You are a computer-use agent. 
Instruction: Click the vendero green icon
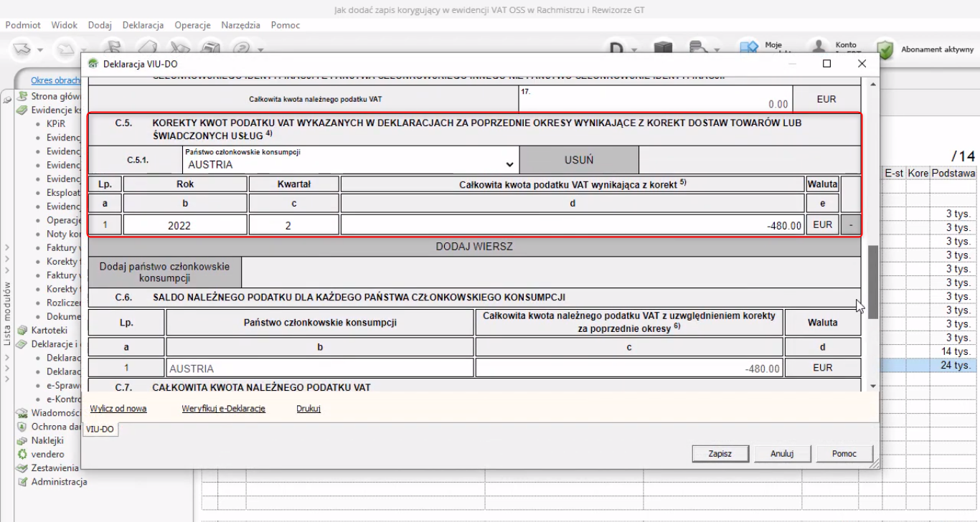[x=22, y=454]
